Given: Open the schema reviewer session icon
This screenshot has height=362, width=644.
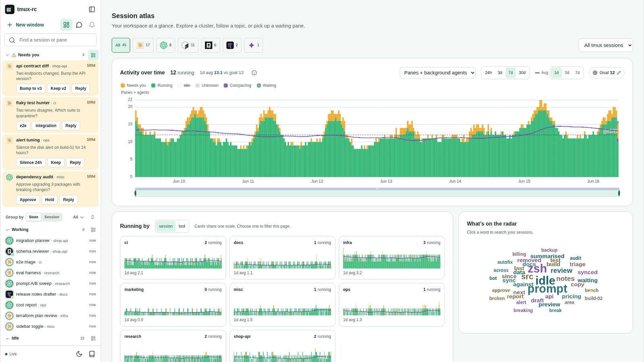Looking at the screenshot, I should coord(9,251).
